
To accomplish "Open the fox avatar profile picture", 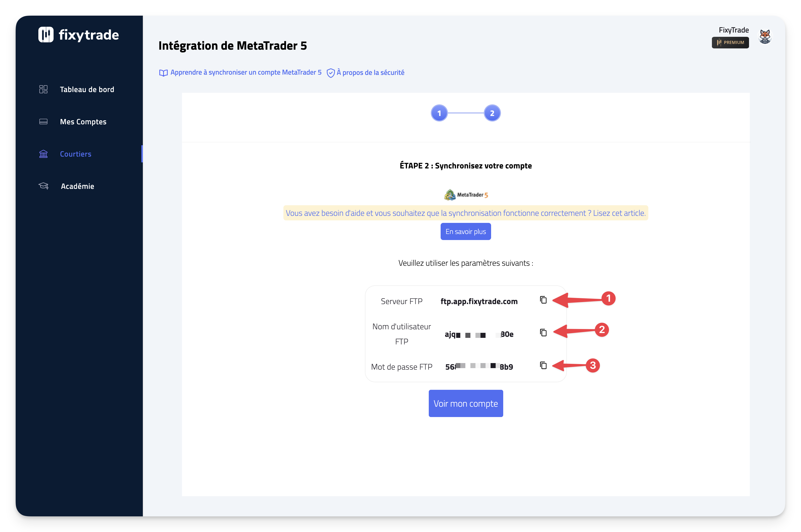I will pyautogui.click(x=765, y=36).
